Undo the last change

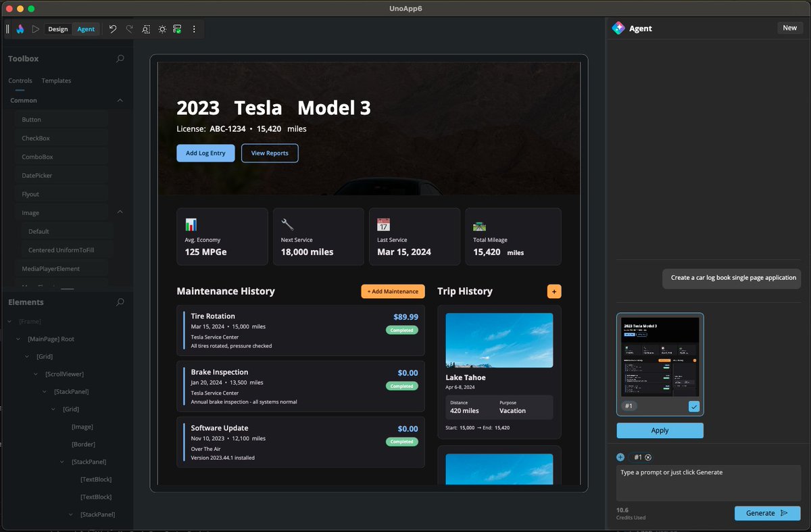pos(113,29)
